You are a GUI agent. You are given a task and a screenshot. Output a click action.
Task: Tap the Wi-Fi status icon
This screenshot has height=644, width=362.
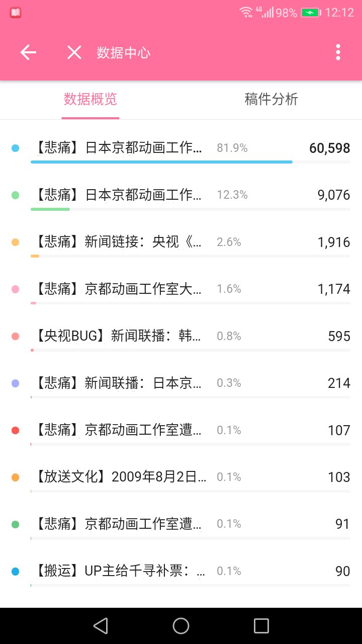point(246,13)
